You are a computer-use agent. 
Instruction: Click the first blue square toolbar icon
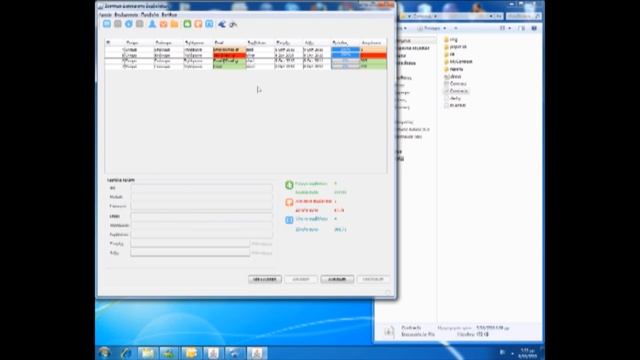coord(107,24)
